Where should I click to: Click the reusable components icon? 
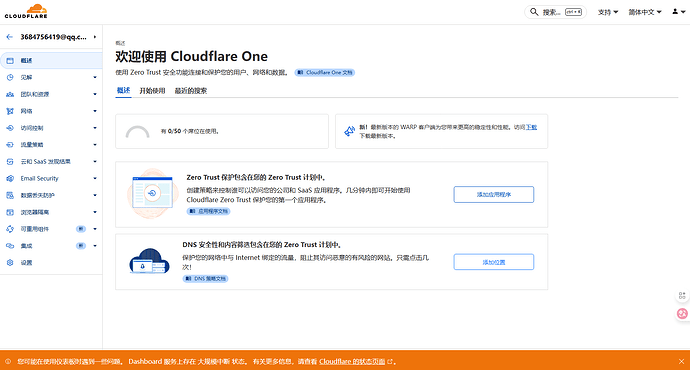[x=10, y=229]
